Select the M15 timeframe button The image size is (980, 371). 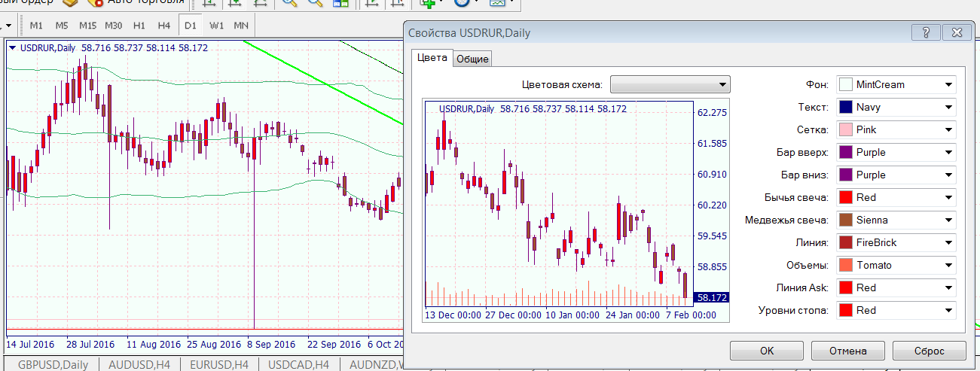[x=87, y=26]
